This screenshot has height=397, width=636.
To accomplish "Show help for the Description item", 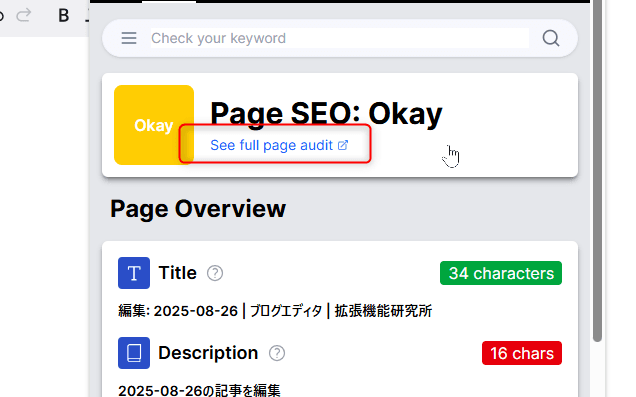I will coord(277,353).
